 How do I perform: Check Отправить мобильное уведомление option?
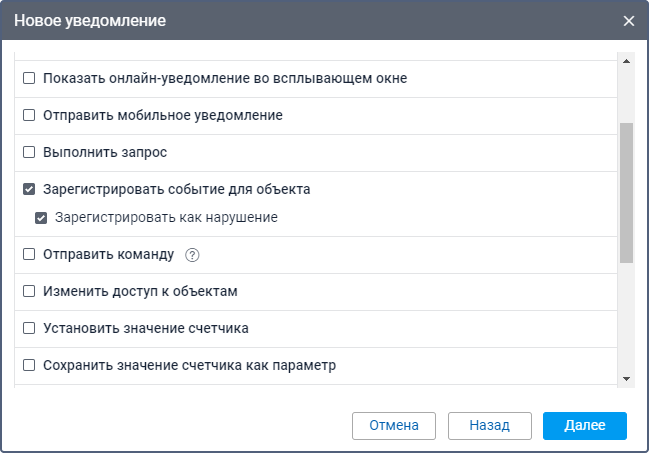pyautogui.click(x=29, y=115)
